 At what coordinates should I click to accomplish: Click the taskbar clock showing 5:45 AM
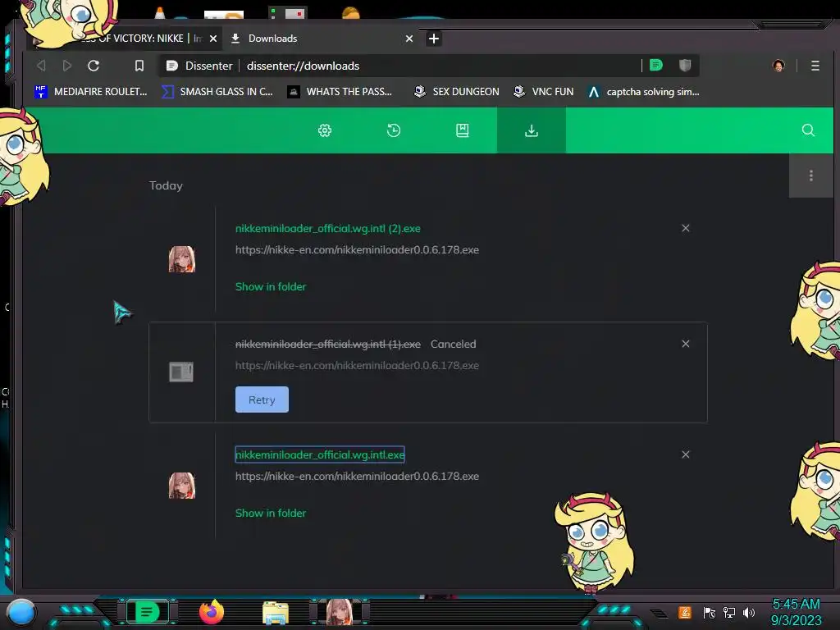796,612
